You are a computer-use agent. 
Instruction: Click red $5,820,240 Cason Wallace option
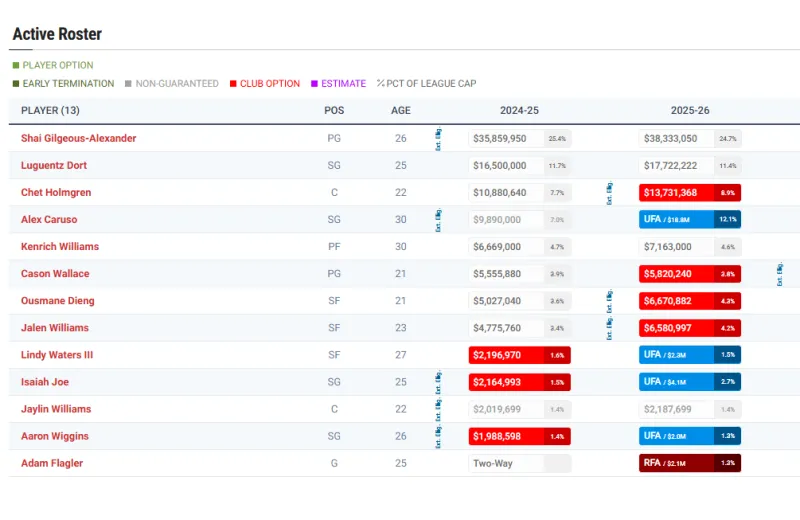(x=690, y=274)
